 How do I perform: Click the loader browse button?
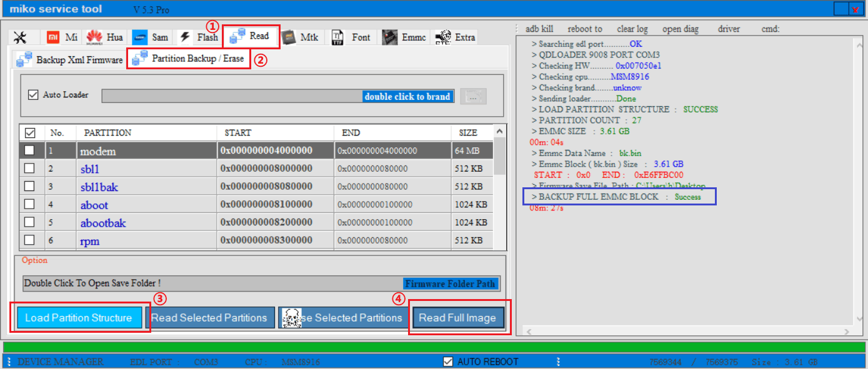tap(473, 97)
